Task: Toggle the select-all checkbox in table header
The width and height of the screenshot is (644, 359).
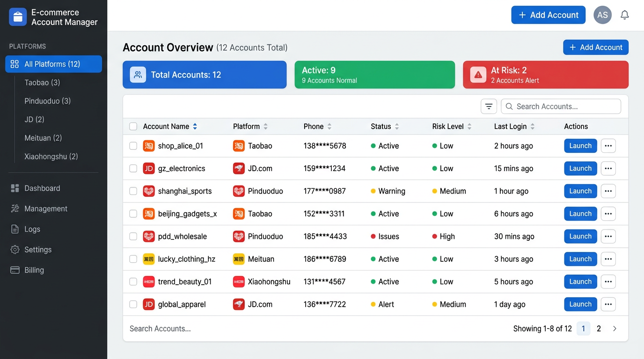Action: point(133,127)
